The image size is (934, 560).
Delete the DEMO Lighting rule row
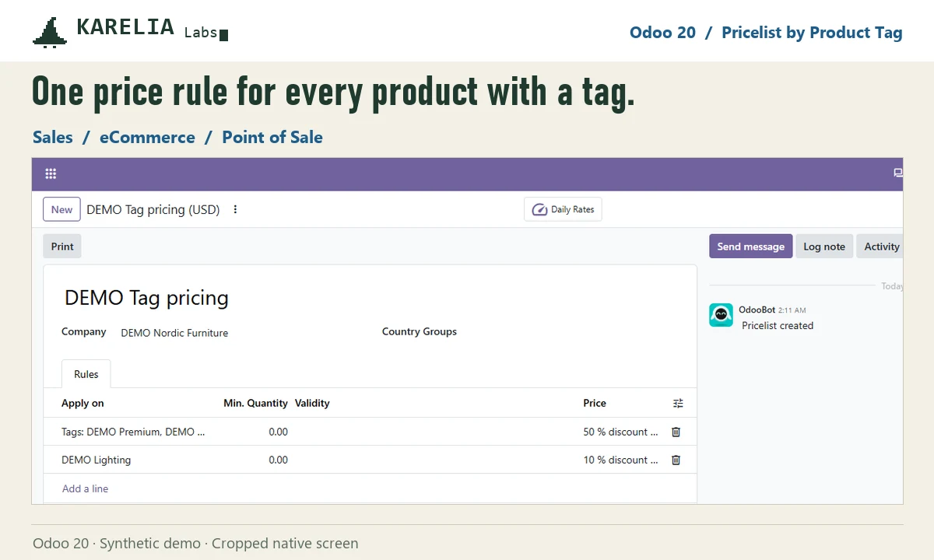[x=676, y=460]
